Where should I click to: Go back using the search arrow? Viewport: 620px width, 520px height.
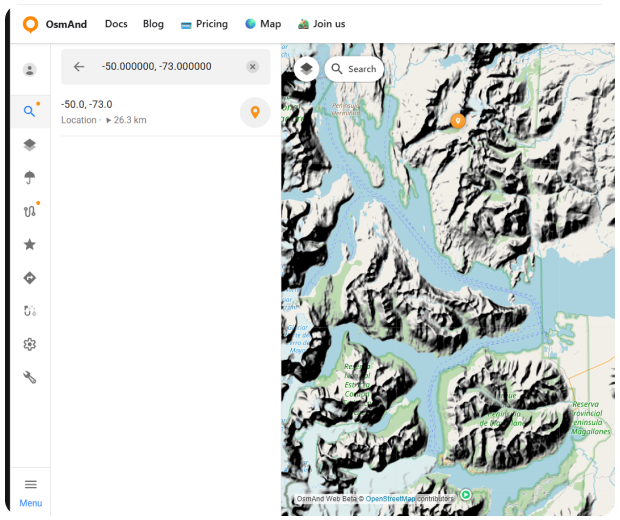click(x=79, y=67)
